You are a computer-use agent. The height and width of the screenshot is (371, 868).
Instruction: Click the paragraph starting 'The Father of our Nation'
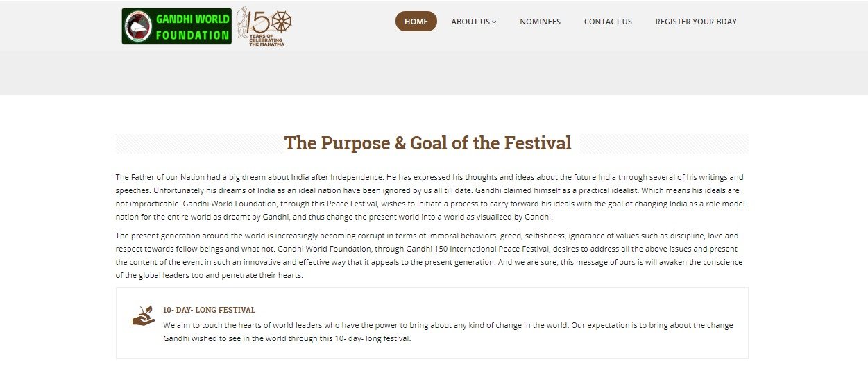tap(430, 197)
